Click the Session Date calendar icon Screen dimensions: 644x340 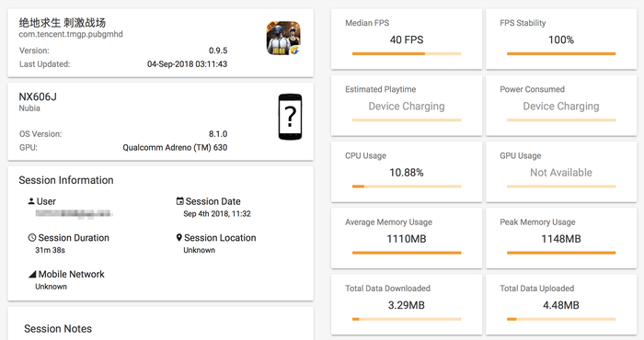(x=180, y=201)
